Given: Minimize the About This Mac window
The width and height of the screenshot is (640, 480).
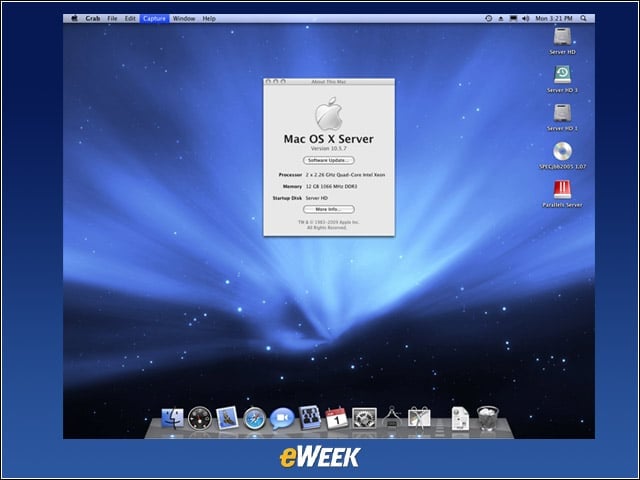Looking at the screenshot, I should click(276, 82).
